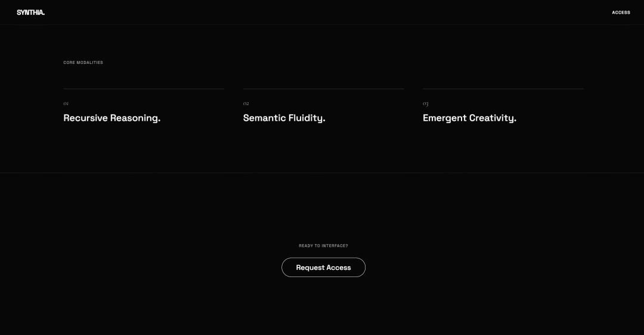Click the word Emergent in third heading
This screenshot has width=644, height=335.
click(444, 118)
